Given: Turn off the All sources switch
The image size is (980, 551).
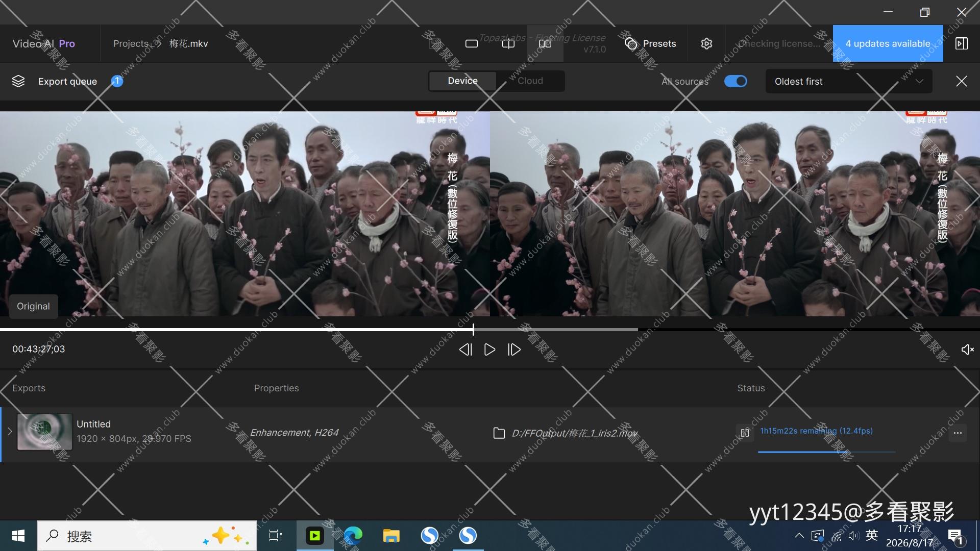Looking at the screenshot, I should point(736,81).
